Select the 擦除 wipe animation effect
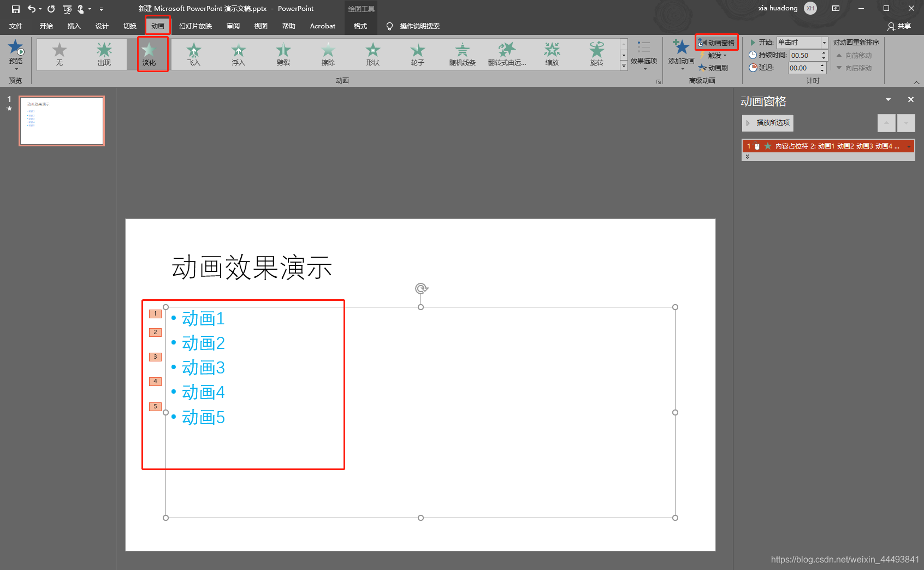 [328, 54]
